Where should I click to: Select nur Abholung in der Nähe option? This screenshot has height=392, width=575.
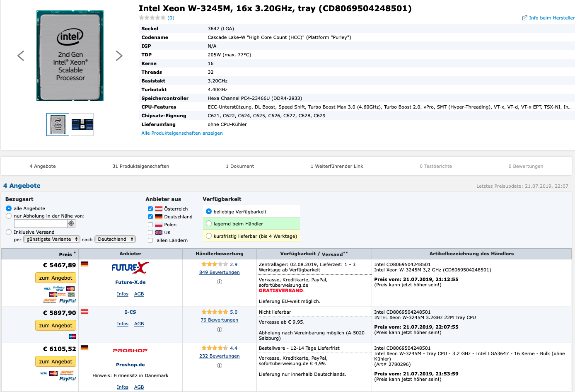pos(9,216)
